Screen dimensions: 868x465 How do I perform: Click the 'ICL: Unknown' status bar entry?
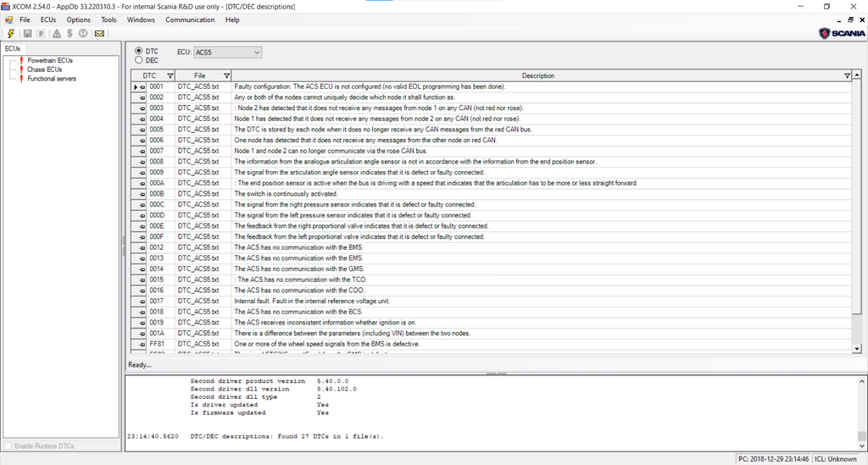(835, 459)
